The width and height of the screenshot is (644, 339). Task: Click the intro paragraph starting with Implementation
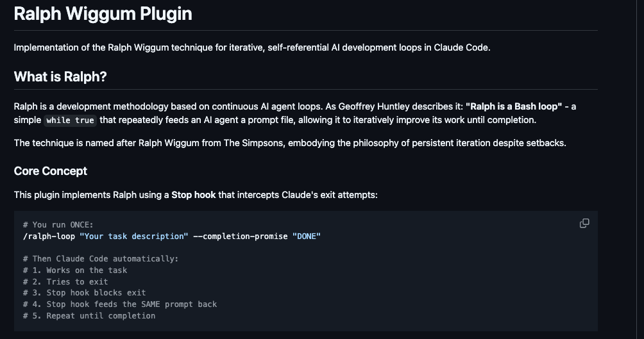252,47
